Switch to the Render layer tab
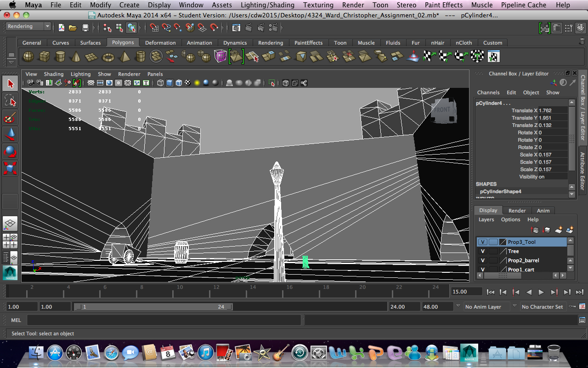The width and height of the screenshot is (588, 368). coord(517,211)
